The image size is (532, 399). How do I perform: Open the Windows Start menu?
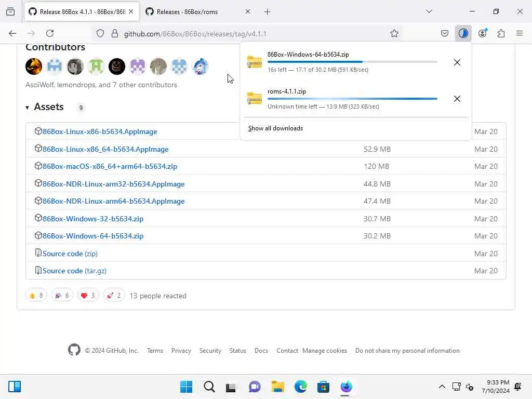[x=186, y=387]
